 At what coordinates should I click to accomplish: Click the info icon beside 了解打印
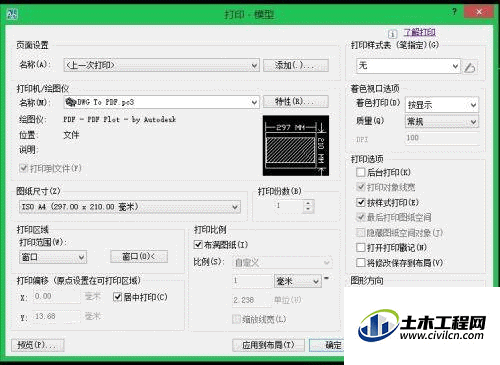[x=392, y=34]
